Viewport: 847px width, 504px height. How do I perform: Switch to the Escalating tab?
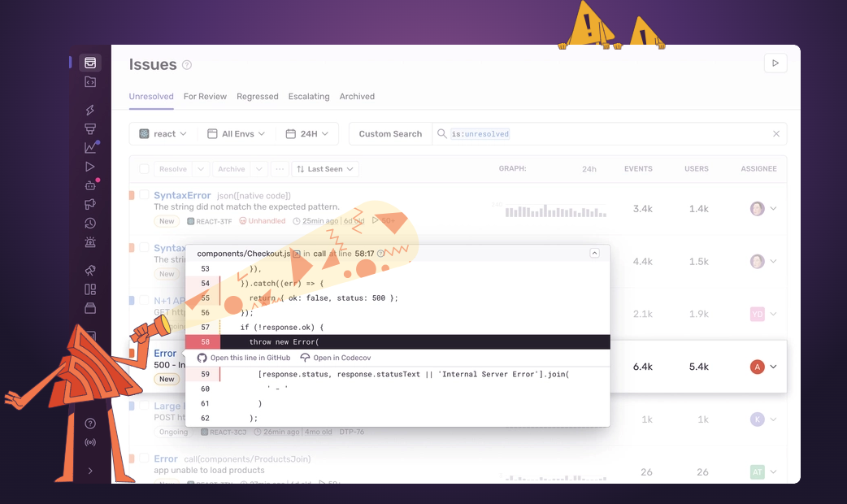coord(309,97)
